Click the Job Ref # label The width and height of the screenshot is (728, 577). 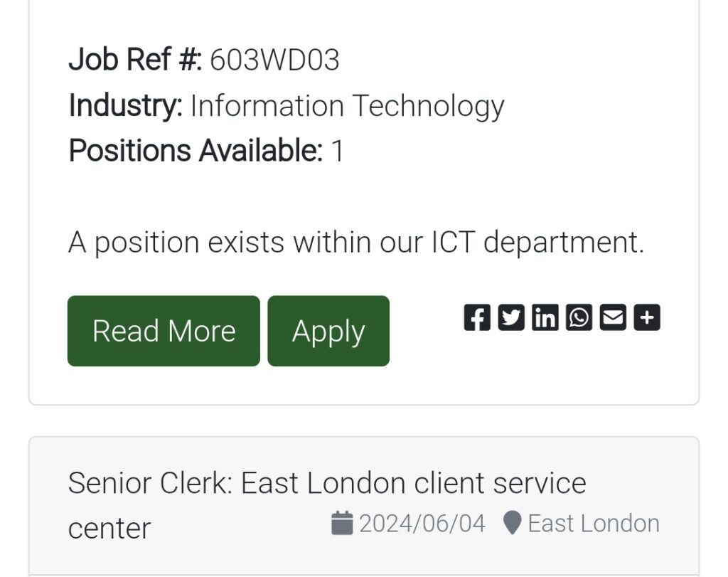pos(135,60)
